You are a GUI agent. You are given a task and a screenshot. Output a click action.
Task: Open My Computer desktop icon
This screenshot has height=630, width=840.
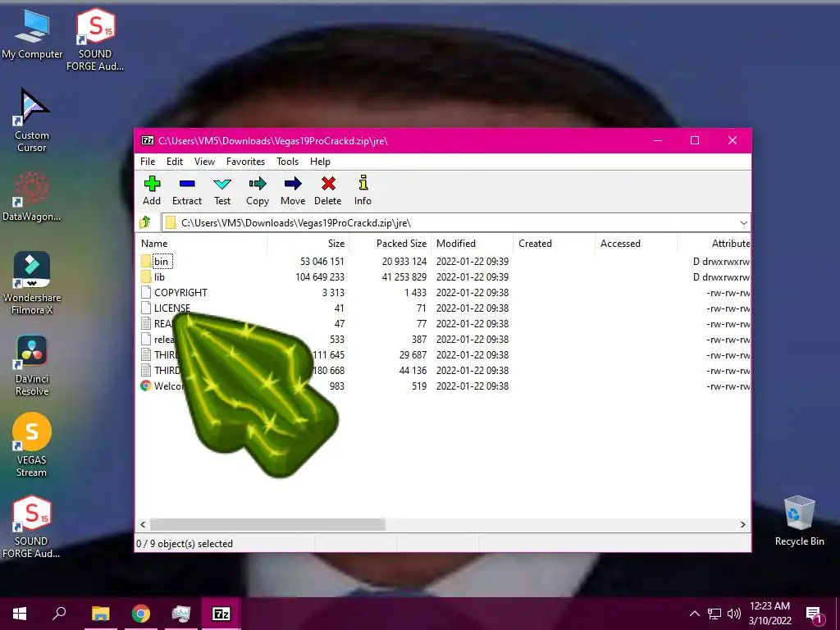pos(32,34)
